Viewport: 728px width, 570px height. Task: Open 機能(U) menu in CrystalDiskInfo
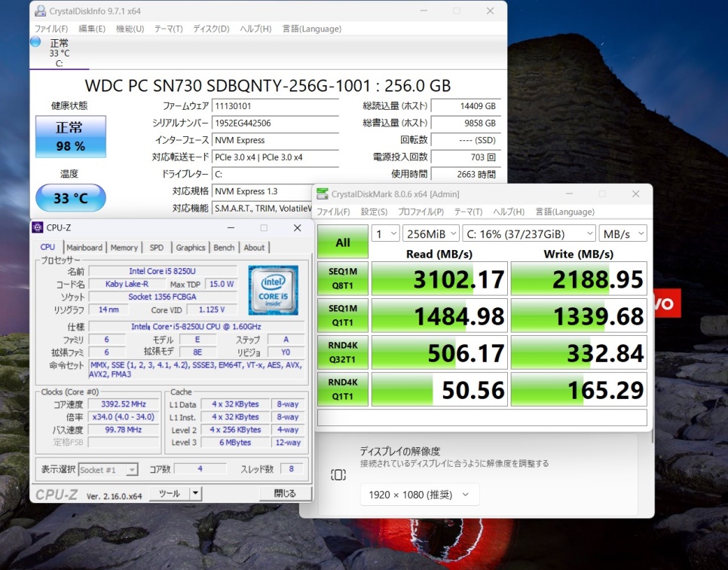[130, 29]
